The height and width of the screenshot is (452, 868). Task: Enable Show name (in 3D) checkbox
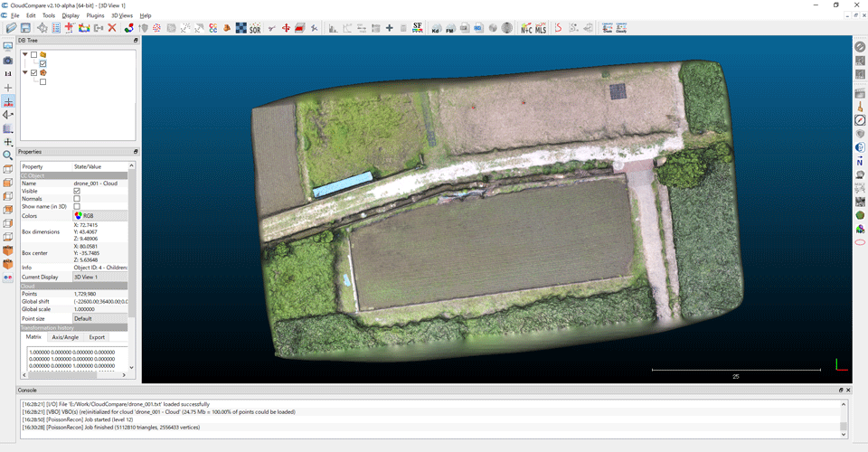76,206
